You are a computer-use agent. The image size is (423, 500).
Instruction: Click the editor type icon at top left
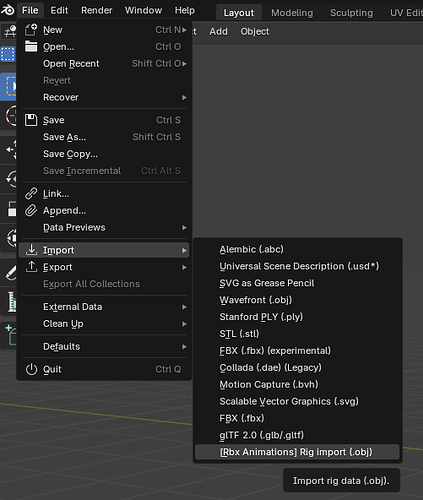point(9,32)
